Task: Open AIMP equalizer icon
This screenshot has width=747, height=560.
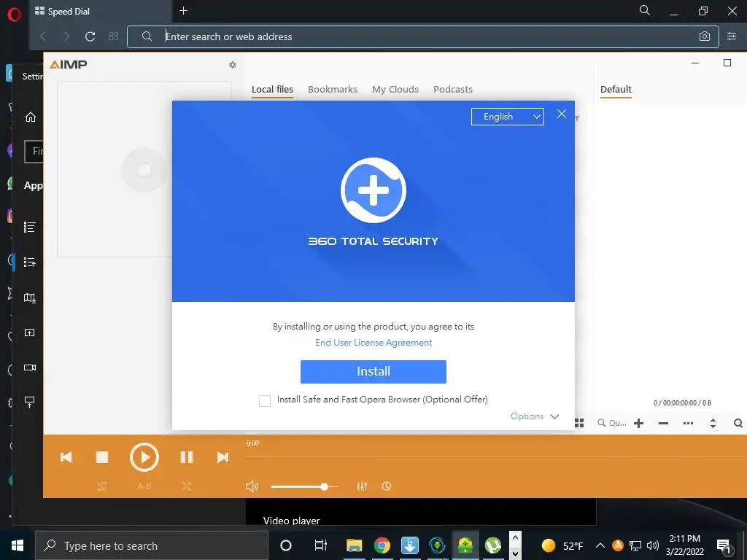Action: click(x=362, y=486)
